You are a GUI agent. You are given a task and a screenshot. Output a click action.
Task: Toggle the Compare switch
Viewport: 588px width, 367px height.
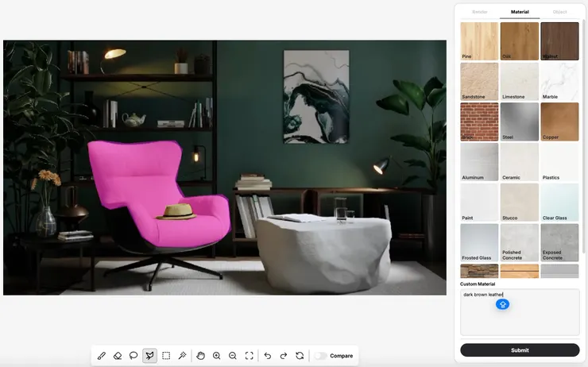point(321,356)
